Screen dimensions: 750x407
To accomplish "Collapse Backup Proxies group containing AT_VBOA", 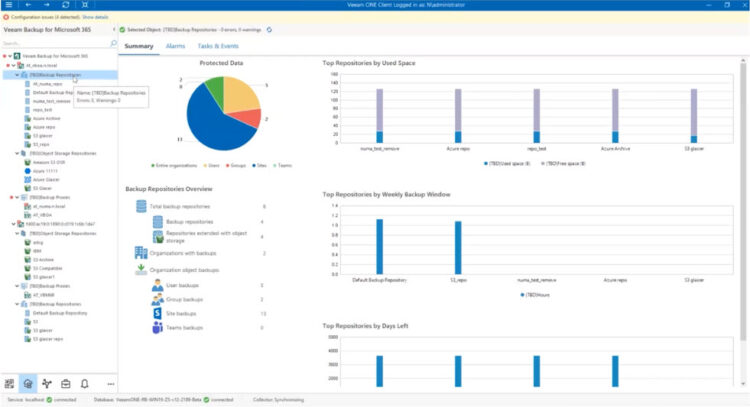I will pos(17,197).
